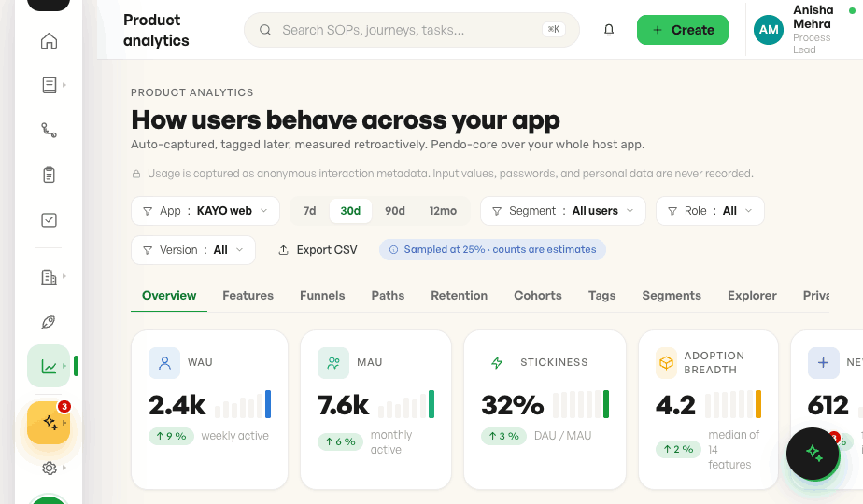The height and width of the screenshot is (504, 863).
Task: Click the MAU users group icon
Action: (333, 362)
